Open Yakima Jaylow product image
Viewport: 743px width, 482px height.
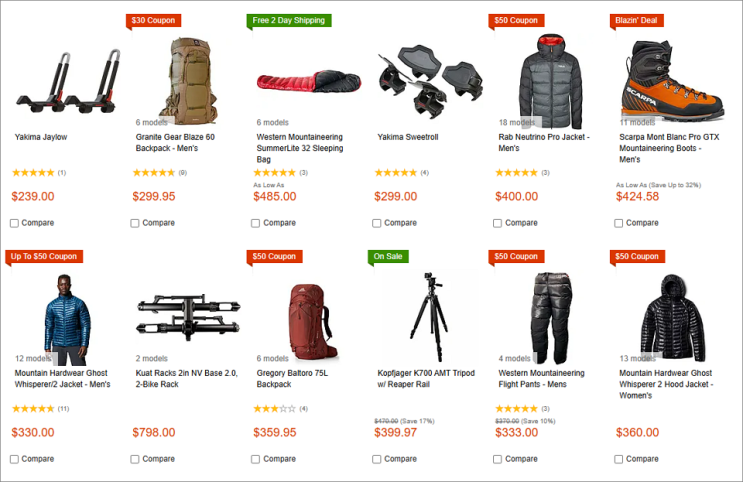68,82
